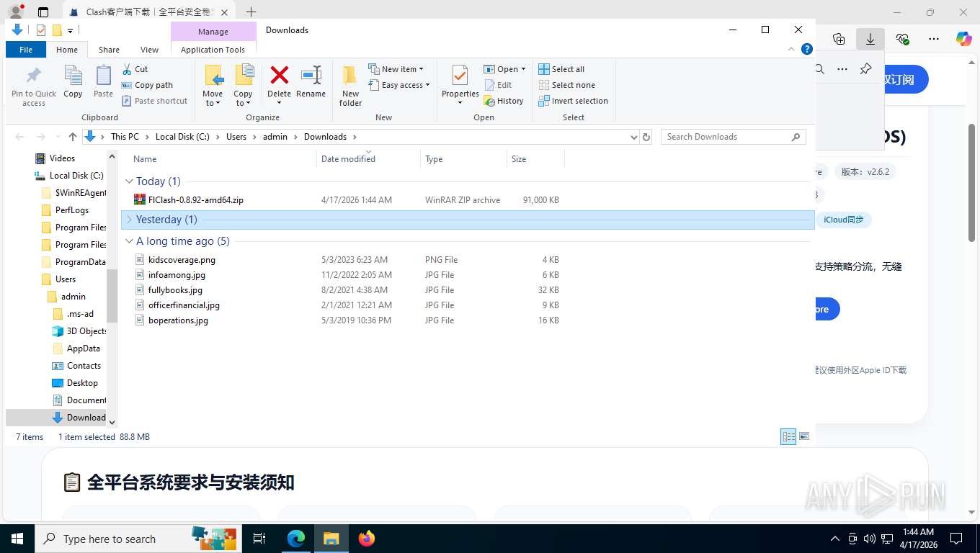Click File Explorer icon in taskbar
Viewport: 980px width, 553px height.
[x=331, y=539]
